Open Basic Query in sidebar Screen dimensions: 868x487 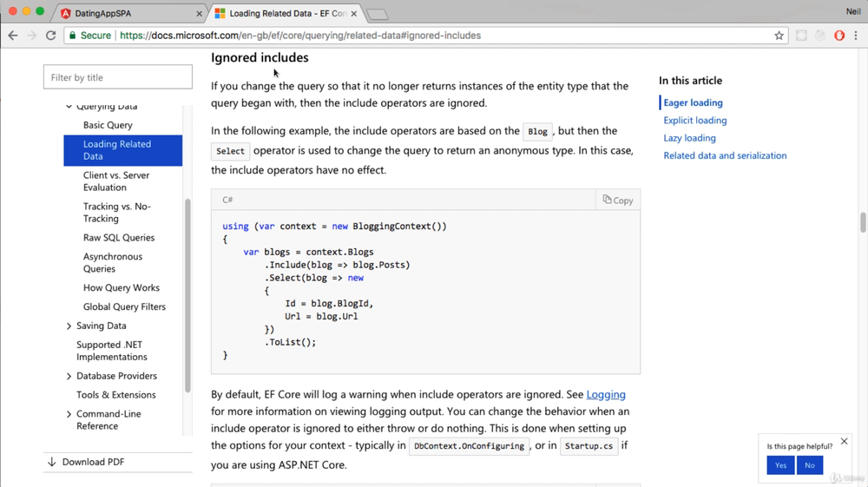108,125
